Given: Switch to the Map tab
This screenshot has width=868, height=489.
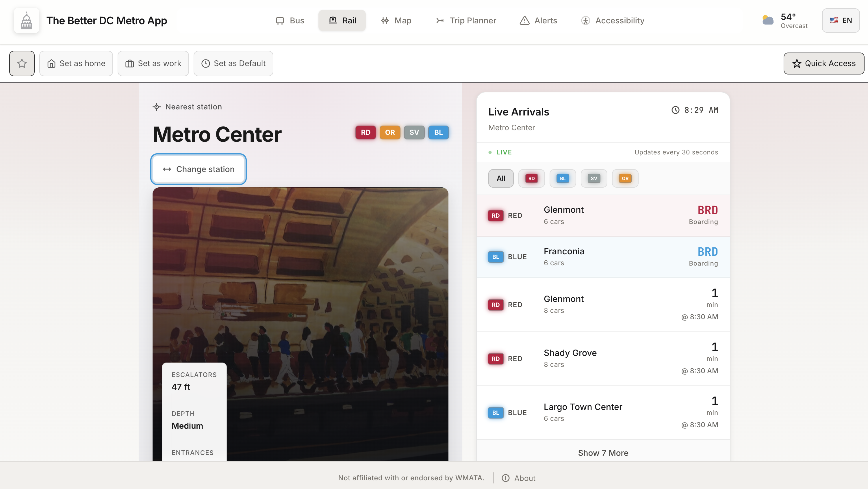Looking at the screenshot, I should pos(396,20).
